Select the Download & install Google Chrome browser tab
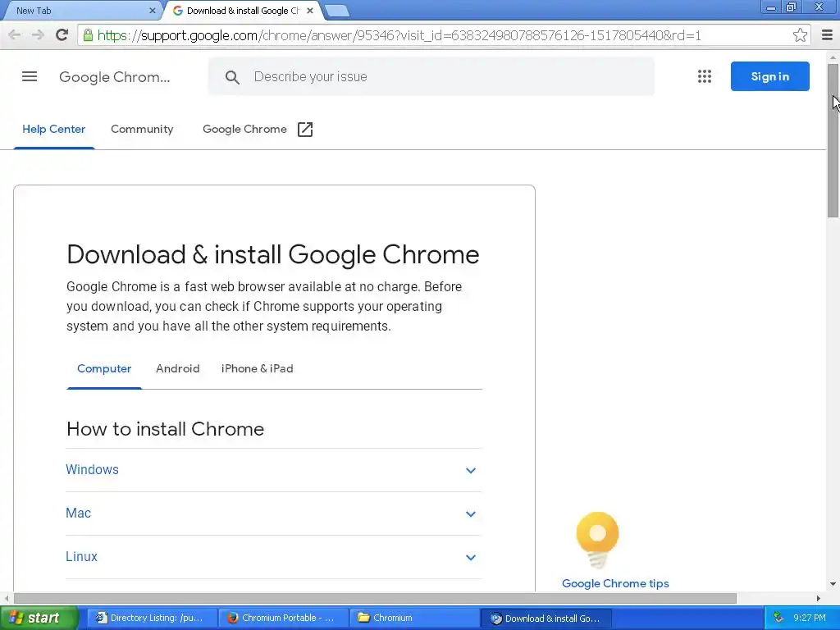840x630 pixels. 241,11
